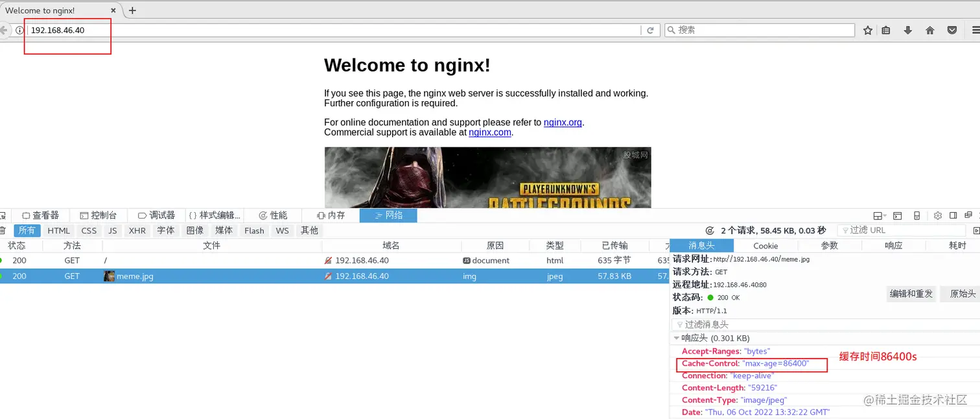This screenshot has width=980, height=419.
Task: Toggle the split console icon in DevTools
Action: (896, 215)
